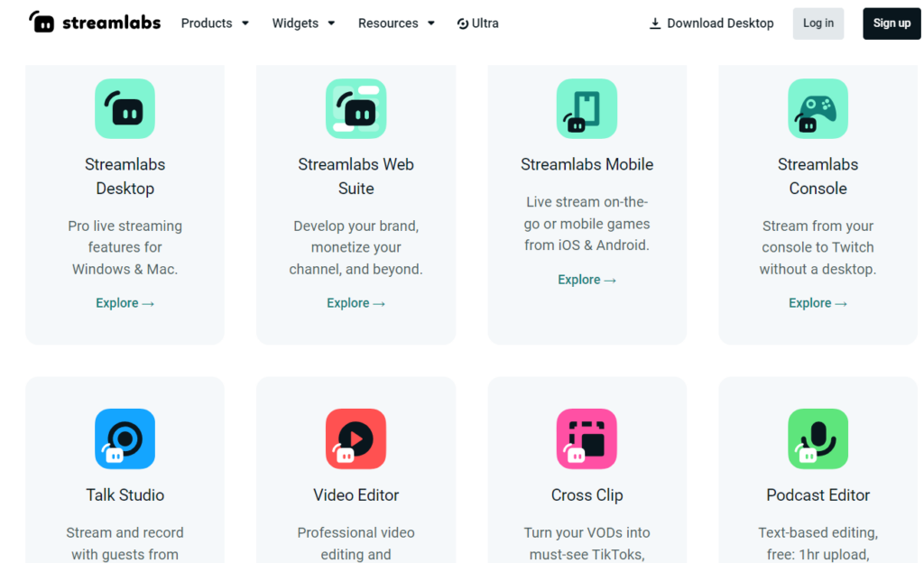Click the Talk Studio icon

(x=125, y=438)
